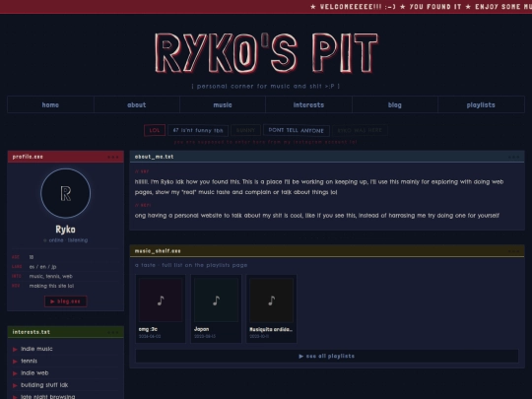The height and width of the screenshot is (399, 532).
Task: Click the round R profile avatar
Action: click(65, 193)
